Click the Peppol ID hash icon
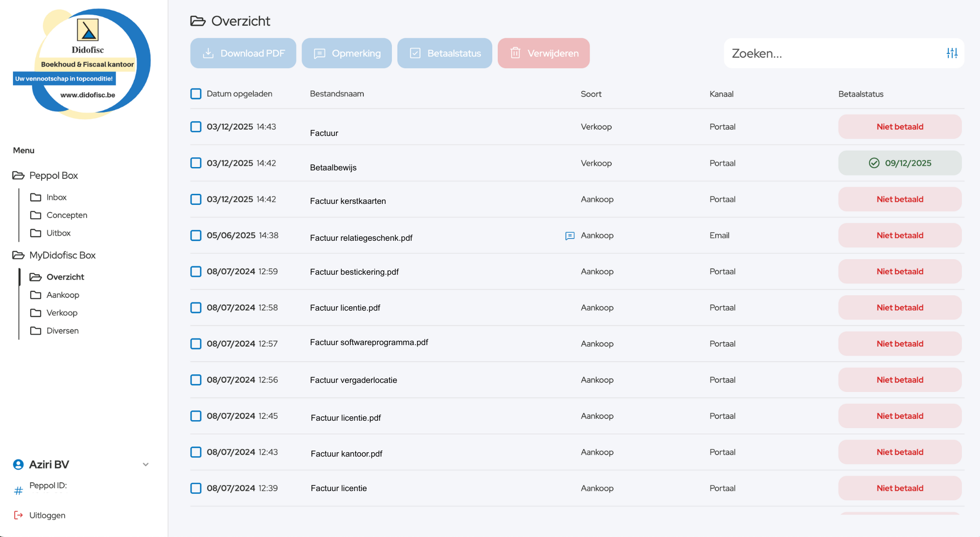980x537 pixels. tap(18, 491)
